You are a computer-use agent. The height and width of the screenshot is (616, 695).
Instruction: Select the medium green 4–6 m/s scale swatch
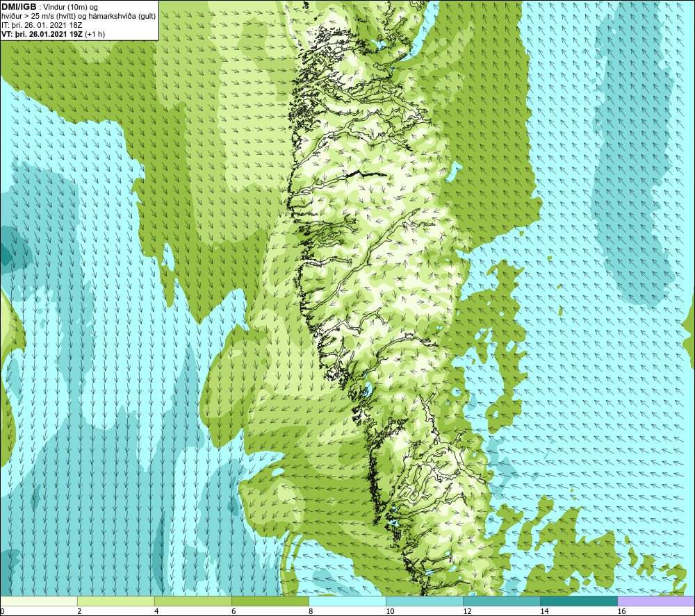193,601
